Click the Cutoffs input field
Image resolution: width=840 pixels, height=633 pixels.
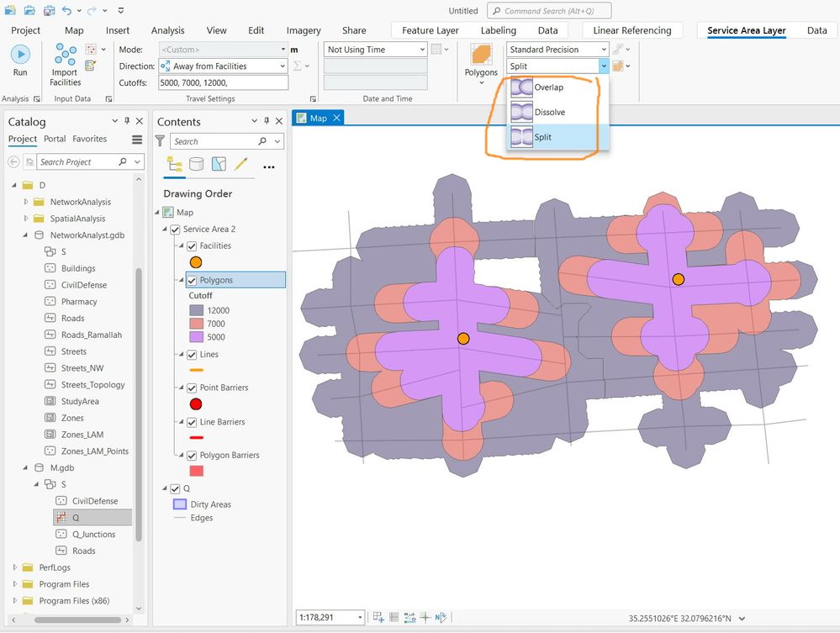pos(223,83)
